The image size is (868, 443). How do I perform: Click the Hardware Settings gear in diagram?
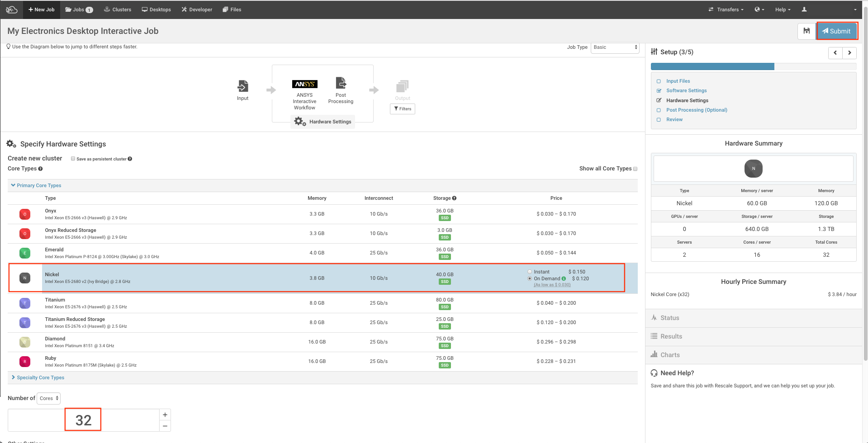tap(300, 122)
